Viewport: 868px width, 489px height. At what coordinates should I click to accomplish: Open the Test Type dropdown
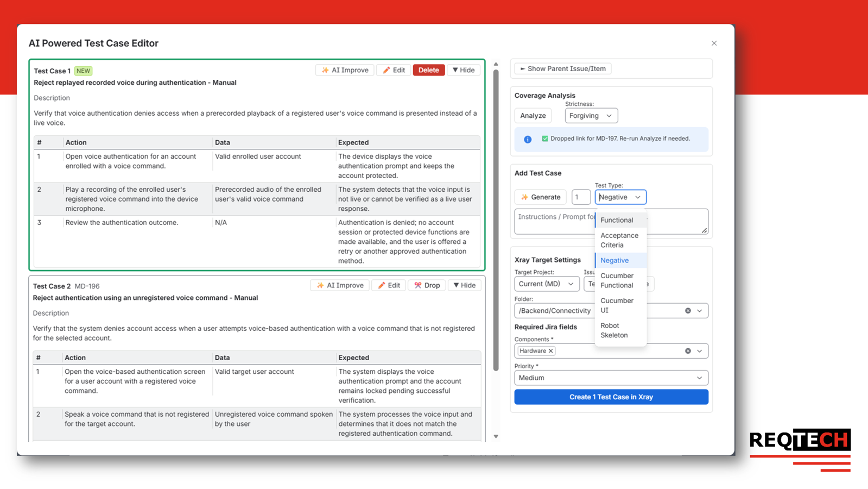620,197
